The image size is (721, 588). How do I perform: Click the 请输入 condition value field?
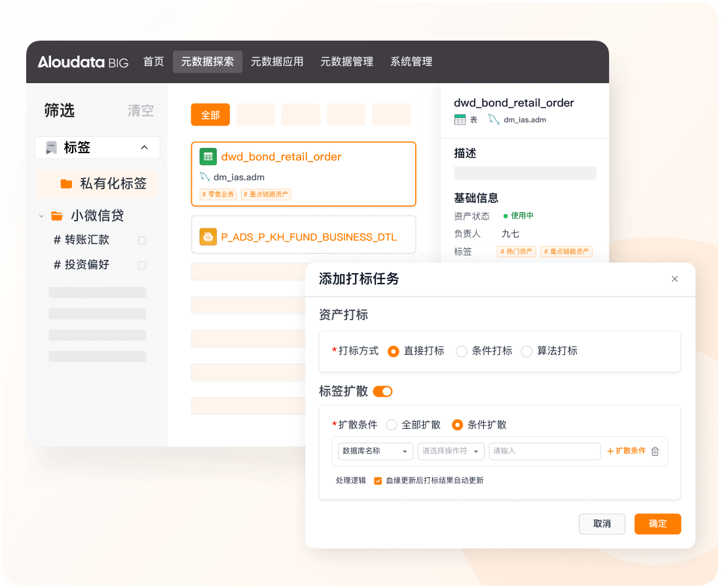click(544, 451)
